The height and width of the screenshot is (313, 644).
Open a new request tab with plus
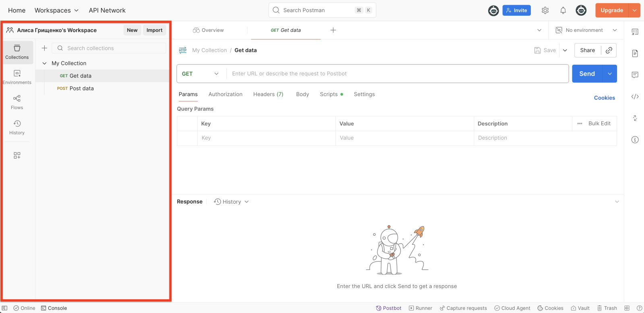tap(333, 30)
